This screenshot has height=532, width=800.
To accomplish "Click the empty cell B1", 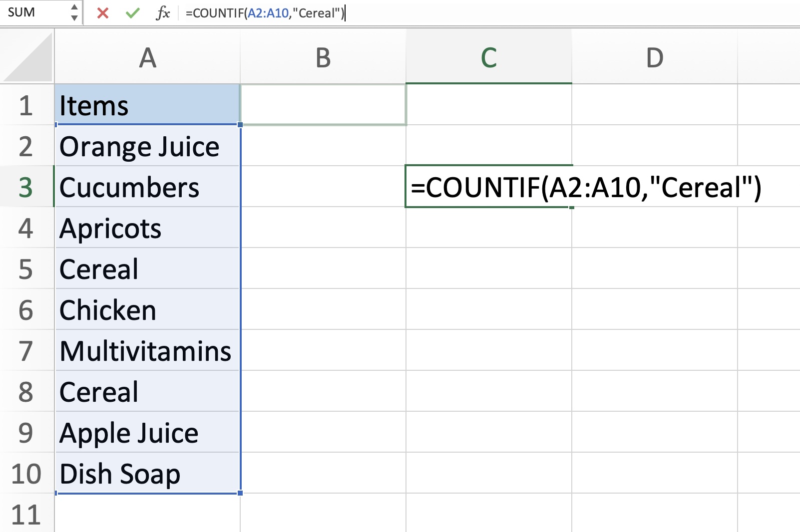I will 323,105.
